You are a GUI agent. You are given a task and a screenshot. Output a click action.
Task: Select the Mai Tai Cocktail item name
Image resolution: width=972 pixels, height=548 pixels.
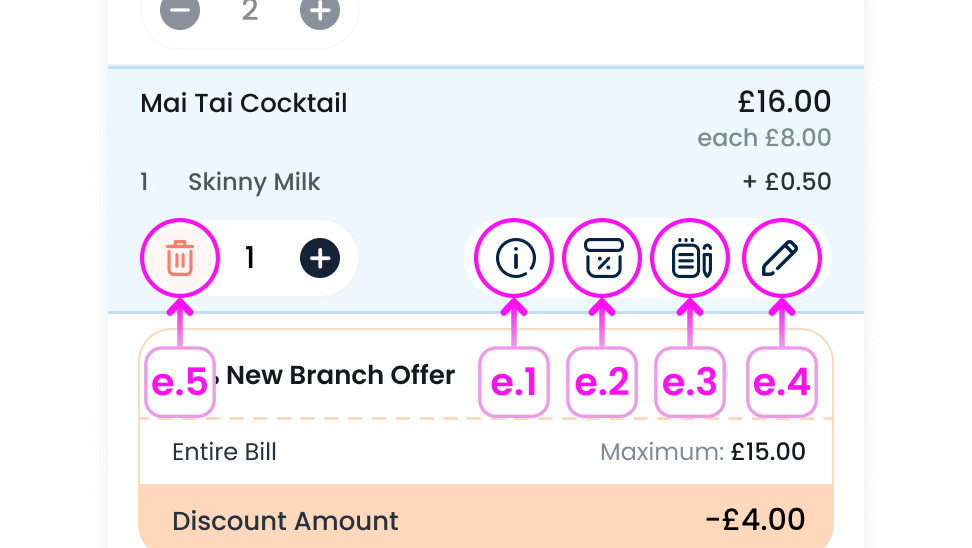pyautogui.click(x=244, y=103)
